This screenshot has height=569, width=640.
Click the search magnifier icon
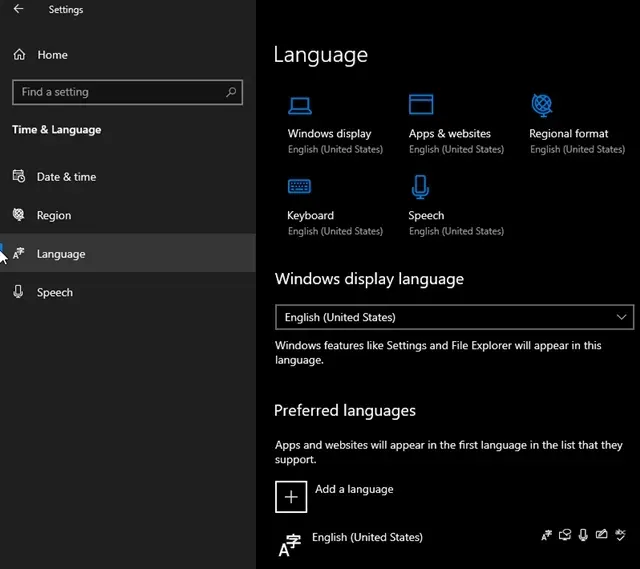(x=231, y=92)
